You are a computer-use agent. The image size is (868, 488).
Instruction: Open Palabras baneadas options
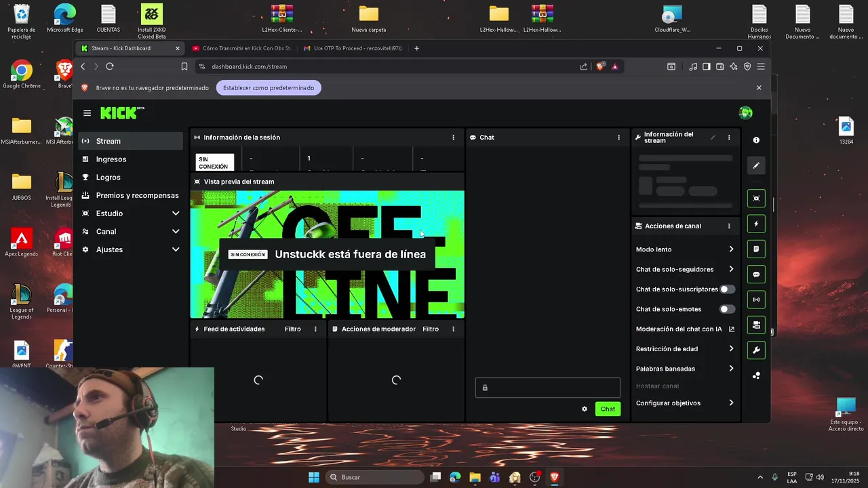tap(685, 369)
